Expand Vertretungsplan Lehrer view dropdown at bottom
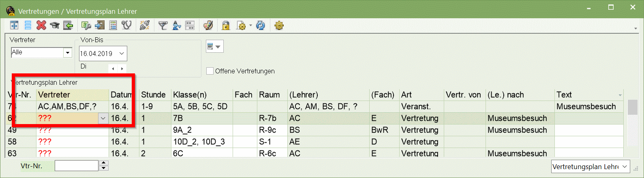Screen dimensions: 644x178 click(x=625, y=167)
